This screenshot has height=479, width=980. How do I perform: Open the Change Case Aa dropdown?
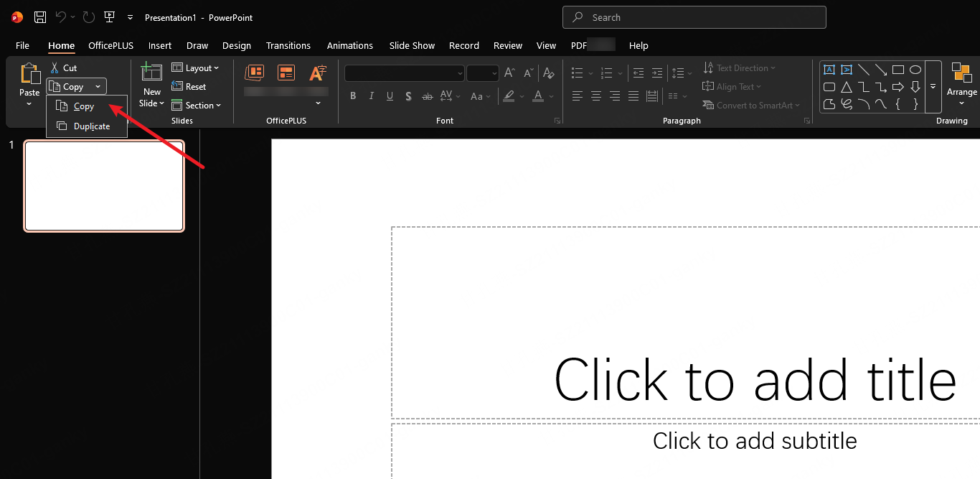click(480, 96)
